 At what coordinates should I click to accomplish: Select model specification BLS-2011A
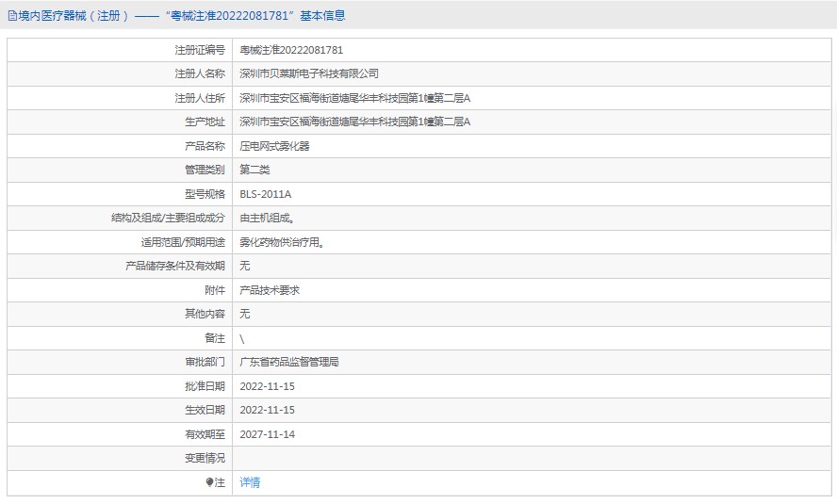click(x=265, y=194)
